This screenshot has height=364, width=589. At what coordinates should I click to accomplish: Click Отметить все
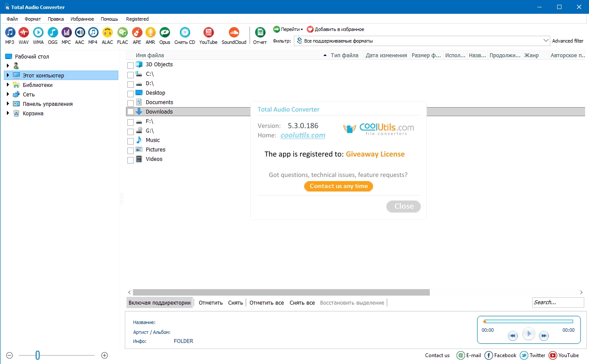(267, 302)
